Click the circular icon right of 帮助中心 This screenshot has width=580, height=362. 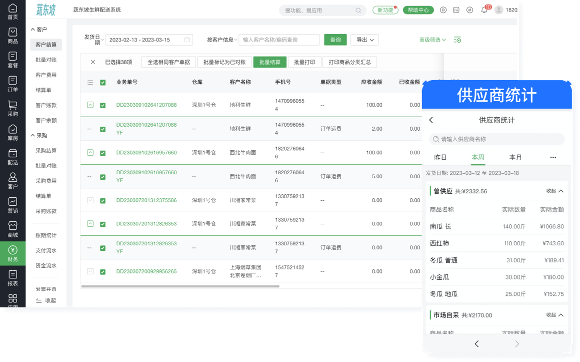[x=443, y=10]
